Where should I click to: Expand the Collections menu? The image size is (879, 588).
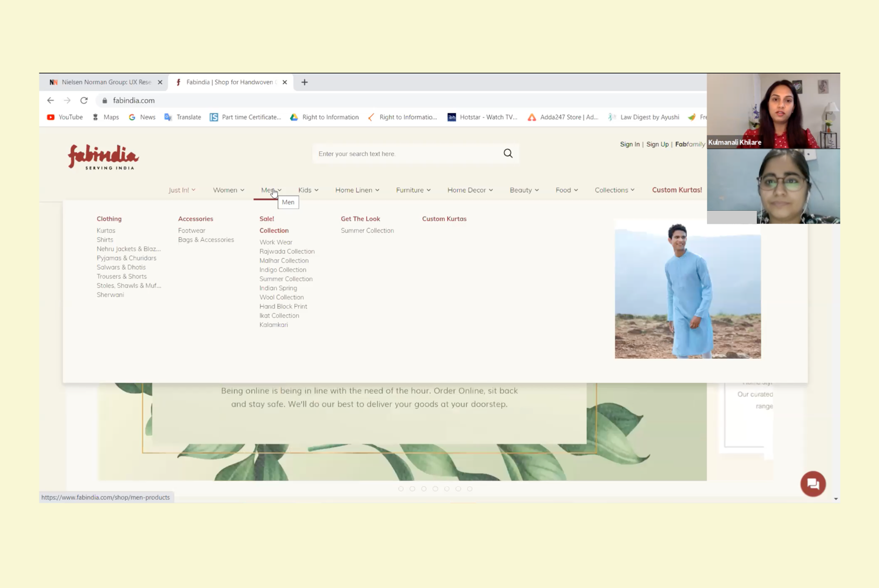click(615, 190)
